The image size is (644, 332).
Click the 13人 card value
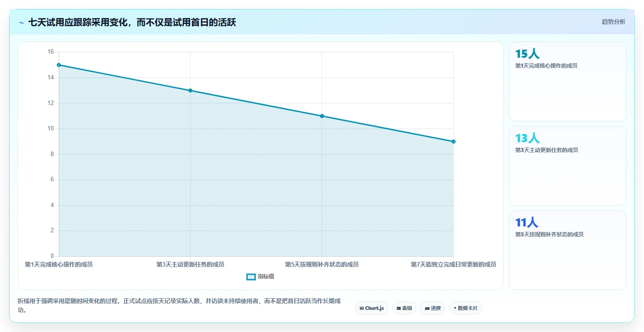pyautogui.click(x=527, y=138)
